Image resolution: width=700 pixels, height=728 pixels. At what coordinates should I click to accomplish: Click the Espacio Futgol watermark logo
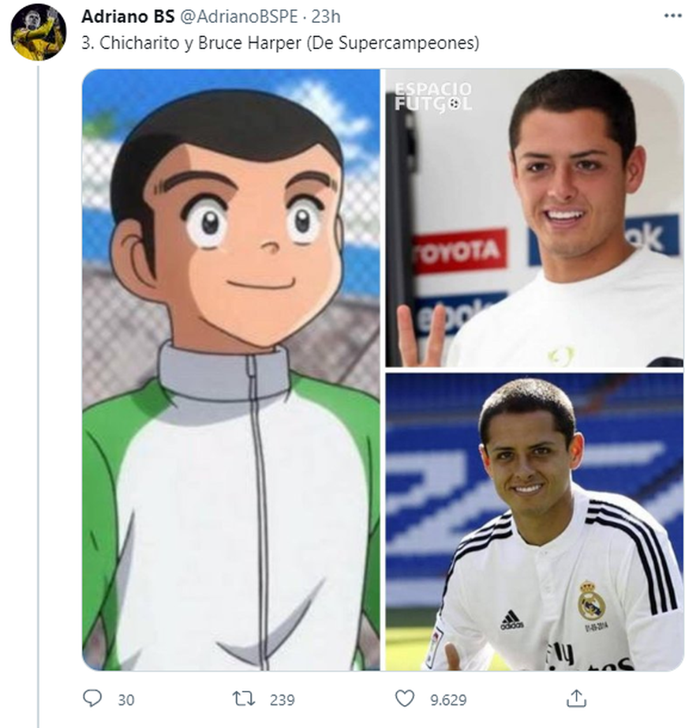point(433,96)
